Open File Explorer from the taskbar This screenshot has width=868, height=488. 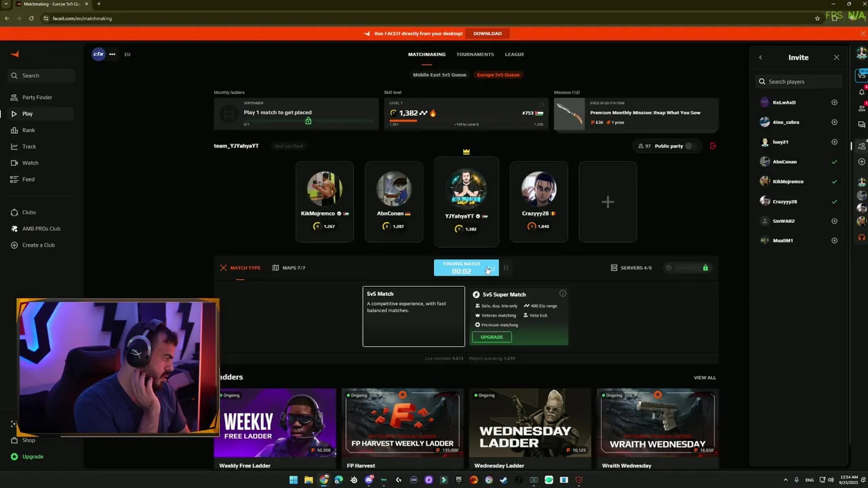point(309,480)
